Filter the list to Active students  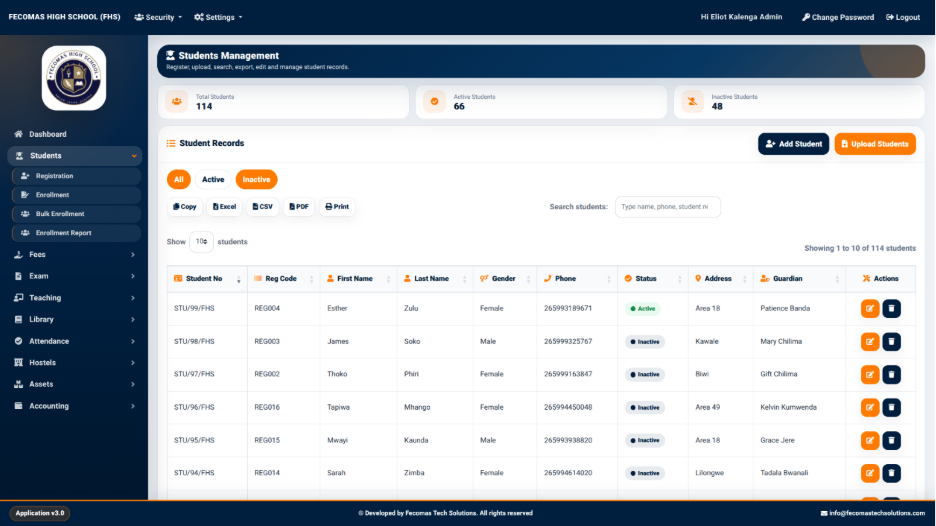213,179
